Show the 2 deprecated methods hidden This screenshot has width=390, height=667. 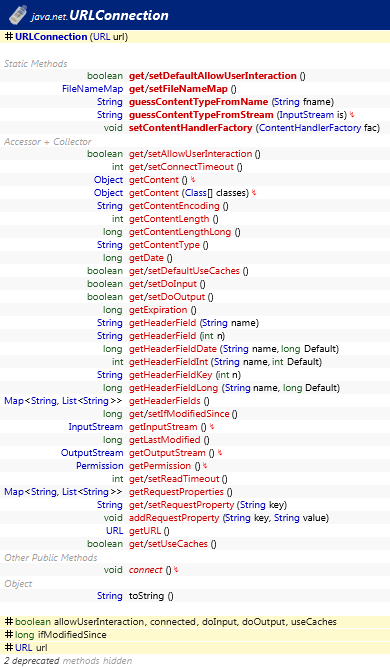68,661
